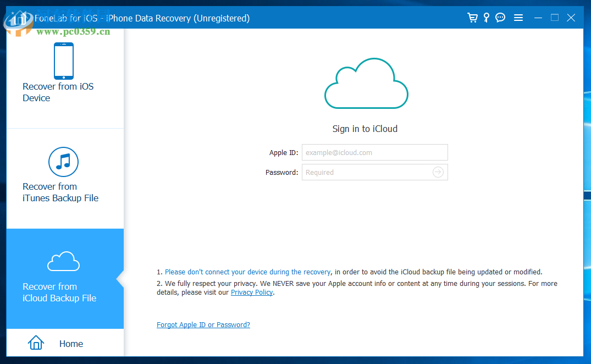The height and width of the screenshot is (364, 591).
Task: Click the iTunes music note icon
Action: point(63,162)
